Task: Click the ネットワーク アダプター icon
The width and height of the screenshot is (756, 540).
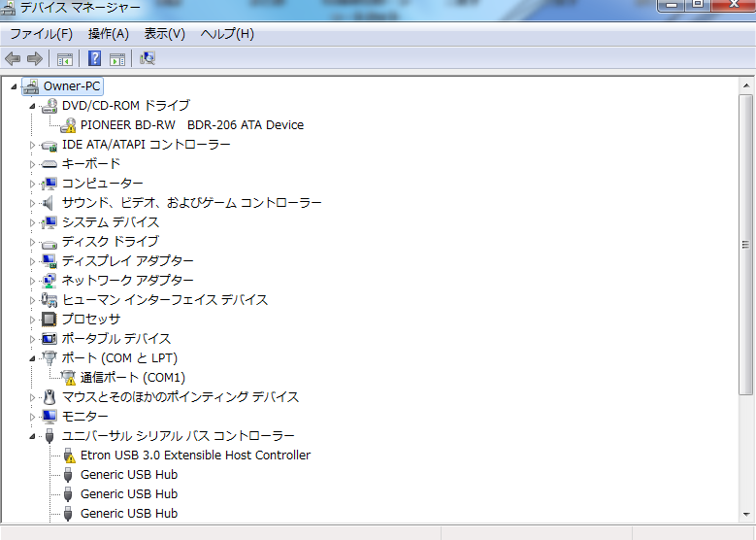Action: click(49, 281)
